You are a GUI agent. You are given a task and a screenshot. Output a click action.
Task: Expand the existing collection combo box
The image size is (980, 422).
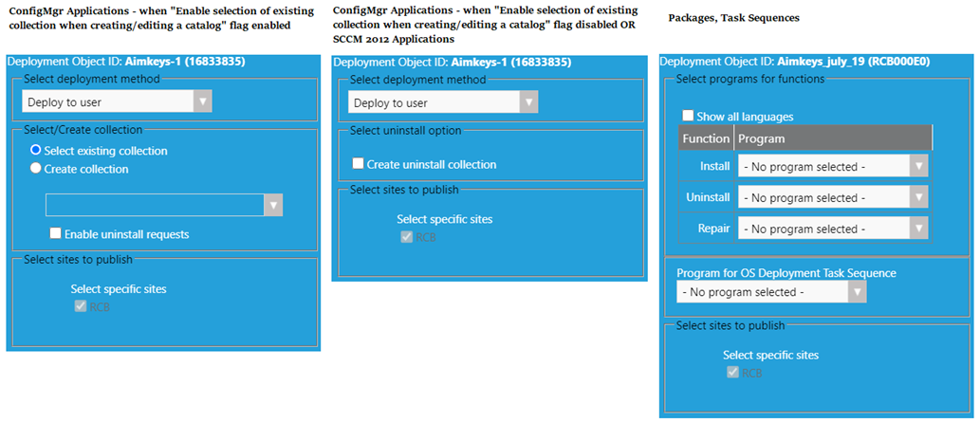point(164,205)
